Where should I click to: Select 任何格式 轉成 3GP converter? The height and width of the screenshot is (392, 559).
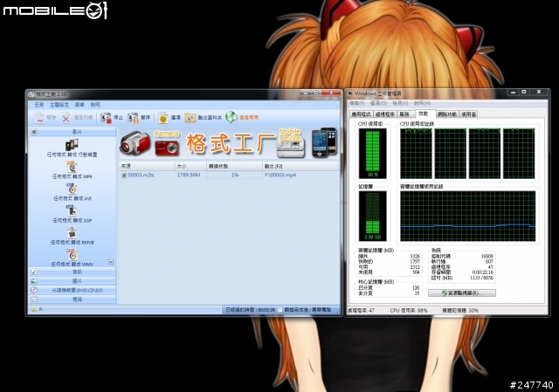(x=72, y=214)
